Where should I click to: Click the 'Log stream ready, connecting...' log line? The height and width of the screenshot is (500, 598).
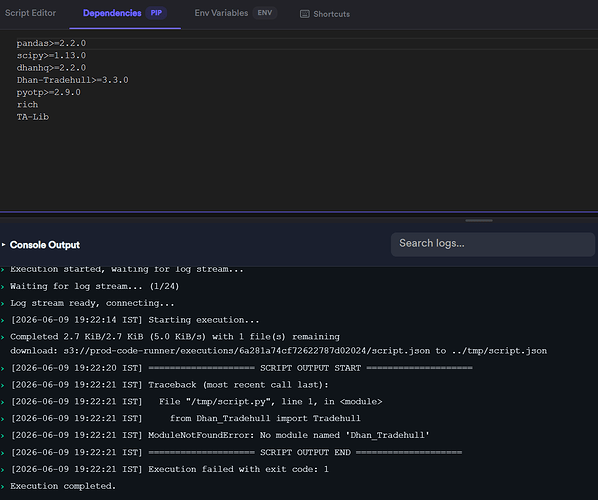pyautogui.click(x=92, y=303)
